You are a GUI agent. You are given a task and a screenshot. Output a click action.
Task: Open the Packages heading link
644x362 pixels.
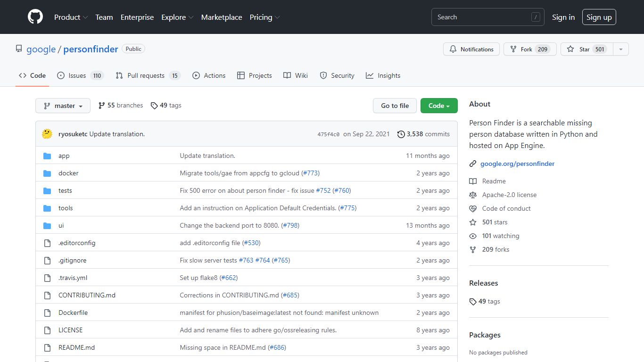[x=485, y=335]
